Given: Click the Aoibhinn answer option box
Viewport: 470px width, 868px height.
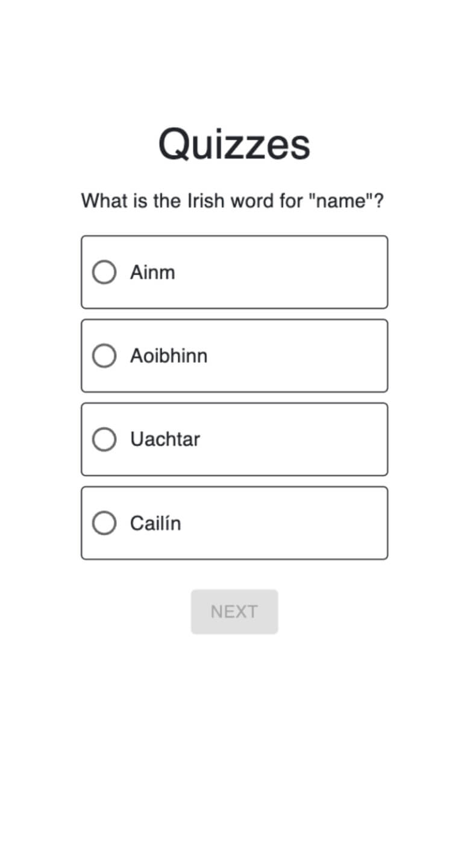Looking at the screenshot, I should [234, 356].
